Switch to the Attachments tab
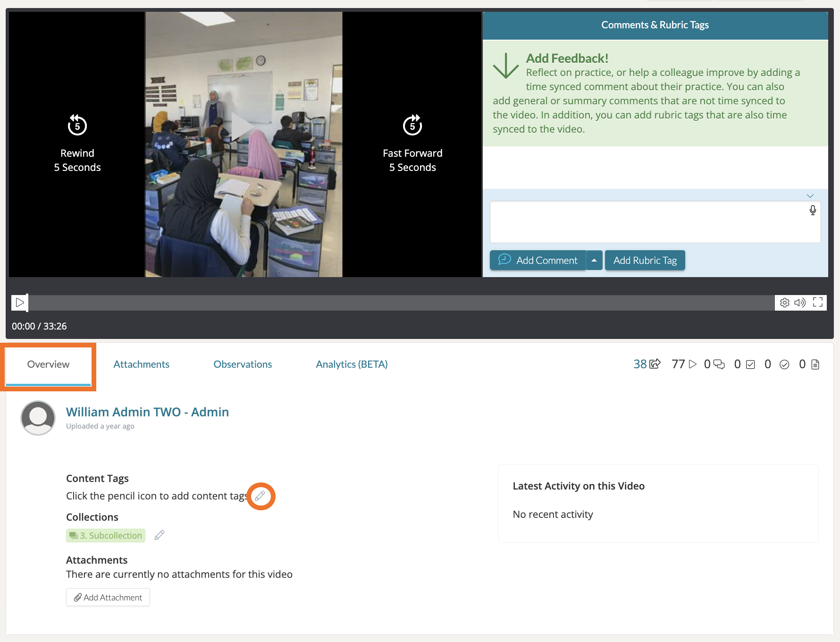This screenshot has height=642, width=840. tap(141, 364)
